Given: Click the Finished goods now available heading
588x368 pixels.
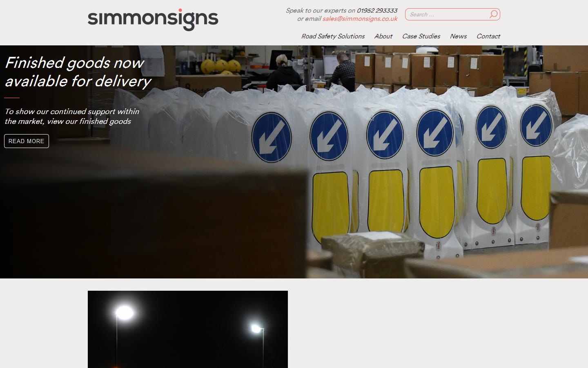Looking at the screenshot, I should click(x=78, y=72).
